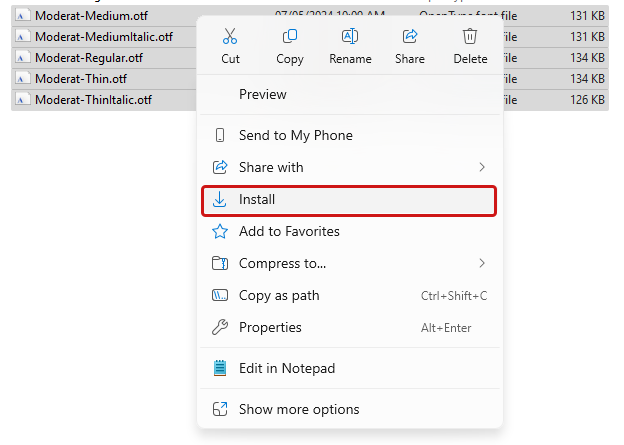The height and width of the screenshot is (445, 624).
Task: Click the Share icon in top row
Action: click(x=410, y=36)
